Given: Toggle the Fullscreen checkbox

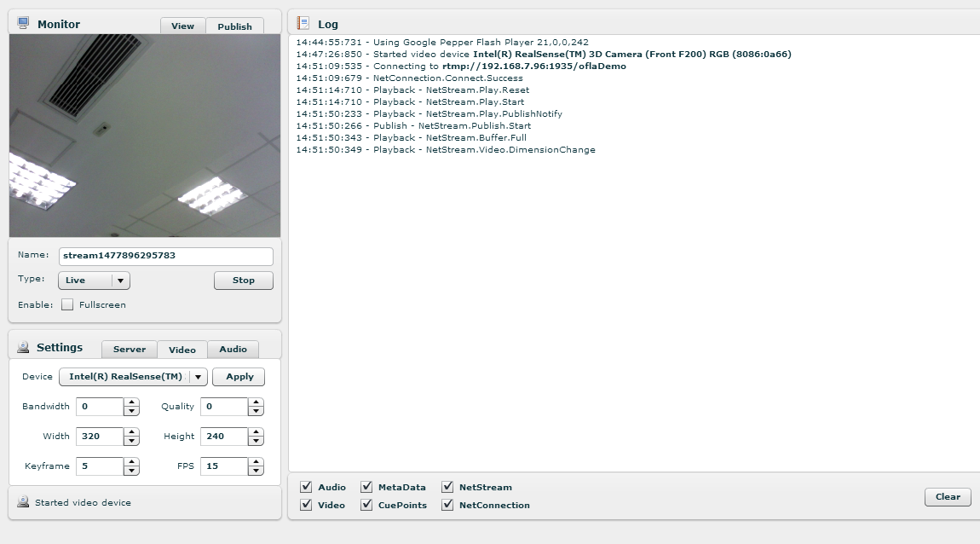Looking at the screenshot, I should coord(67,304).
